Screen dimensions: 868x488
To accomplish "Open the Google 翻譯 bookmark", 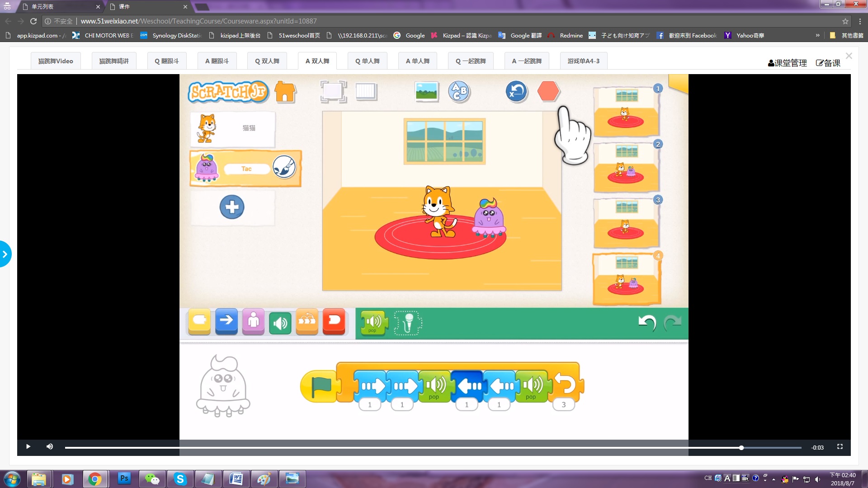I will click(x=520, y=35).
